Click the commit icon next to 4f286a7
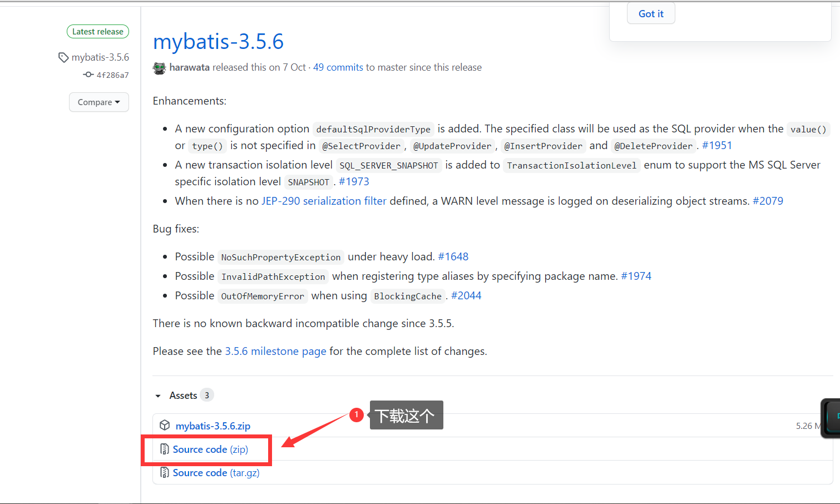The image size is (840, 504). pyautogui.click(x=88, y=75)
